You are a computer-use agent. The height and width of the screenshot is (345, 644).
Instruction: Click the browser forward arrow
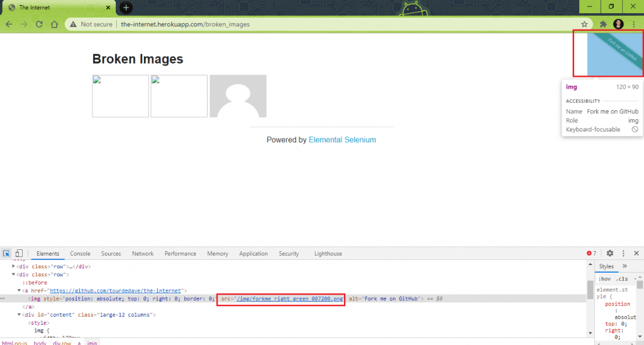24,25
